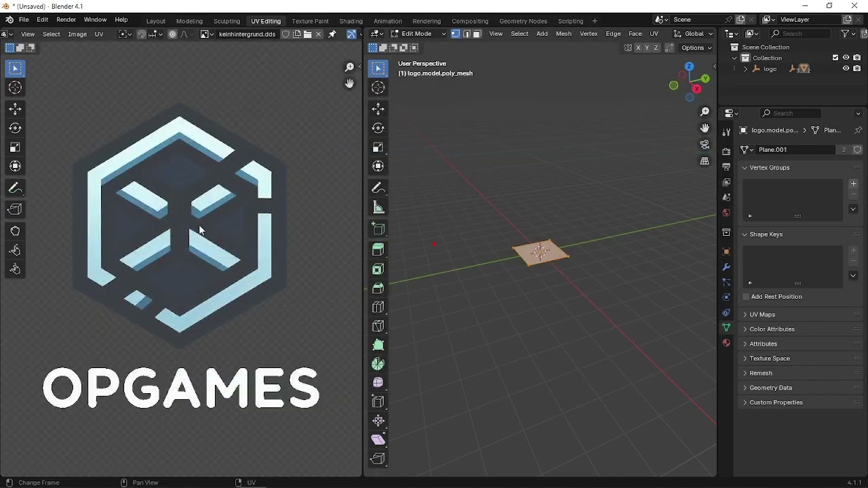868x488 pixels.
Task: Expand the Texture Space panel
Action: point(770,359)
